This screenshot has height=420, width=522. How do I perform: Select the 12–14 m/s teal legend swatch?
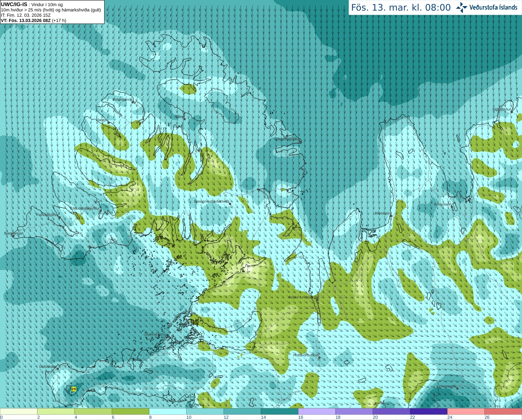[242, 411]
